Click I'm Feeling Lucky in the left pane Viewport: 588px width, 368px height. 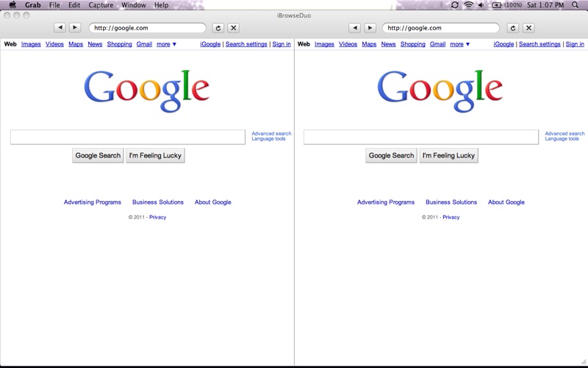[x=155, y=155]
